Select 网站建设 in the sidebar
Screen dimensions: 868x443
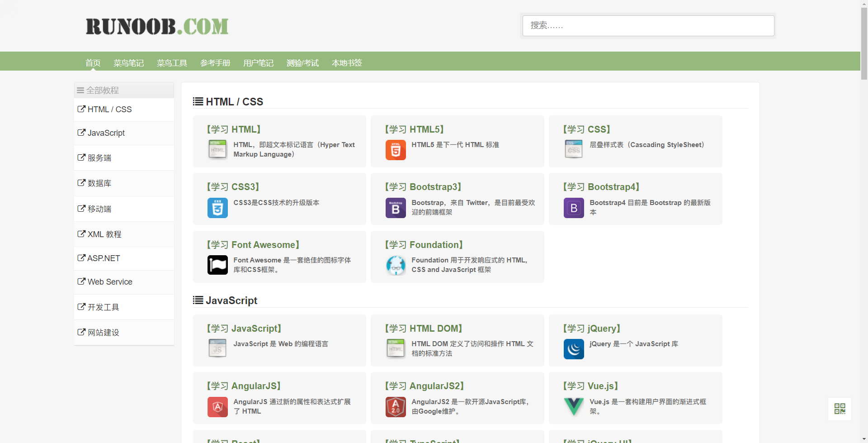pyautogui.click(x=124, y=333)
